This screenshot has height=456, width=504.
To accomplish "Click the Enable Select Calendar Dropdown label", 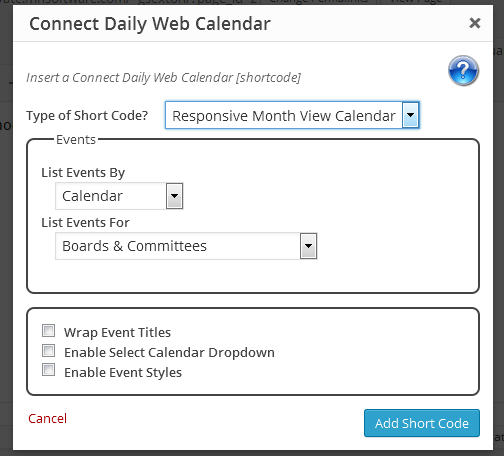I will pyautogui.click(x=169, y=353).
